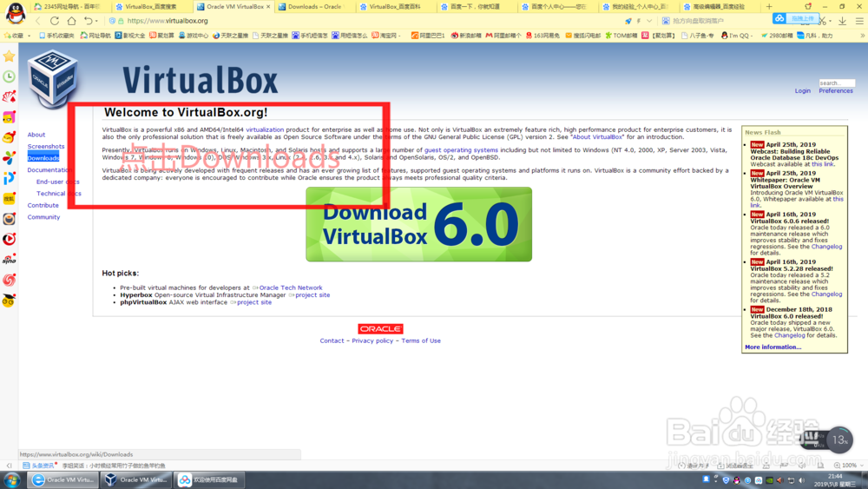Click the VirtualBox cube logo

53,77
